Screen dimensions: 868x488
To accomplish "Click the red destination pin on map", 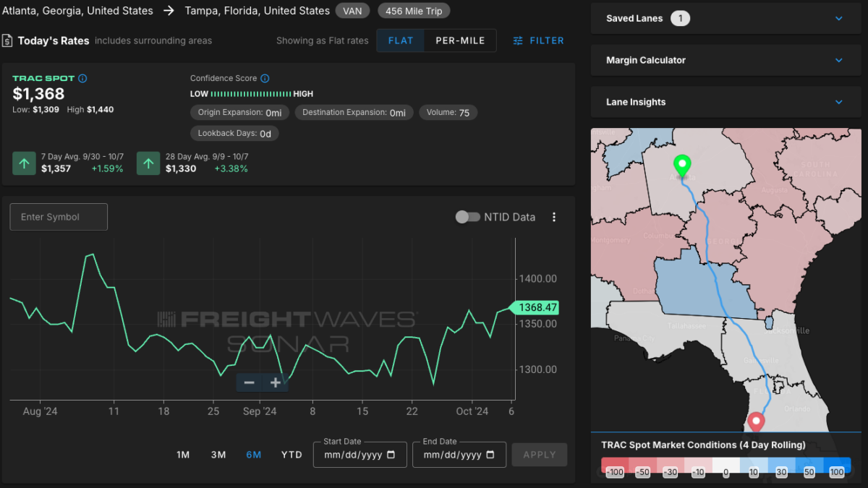I will tap(756, 421).
